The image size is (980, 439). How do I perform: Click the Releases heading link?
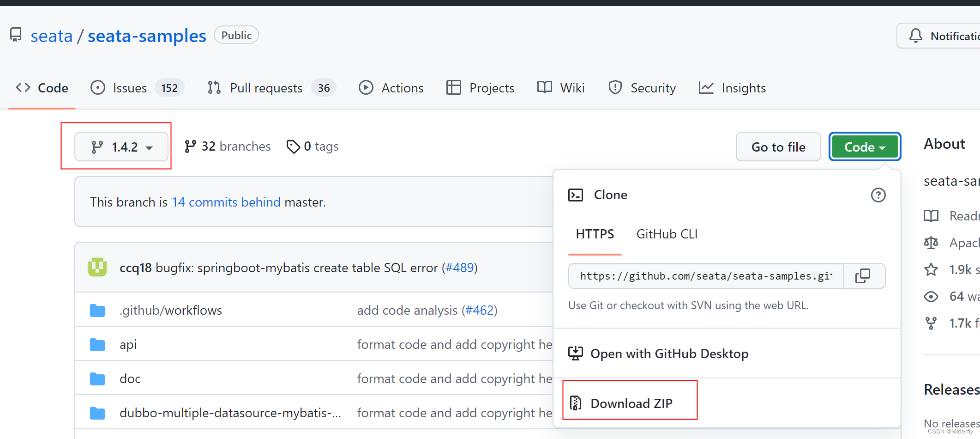pos(951,390)
